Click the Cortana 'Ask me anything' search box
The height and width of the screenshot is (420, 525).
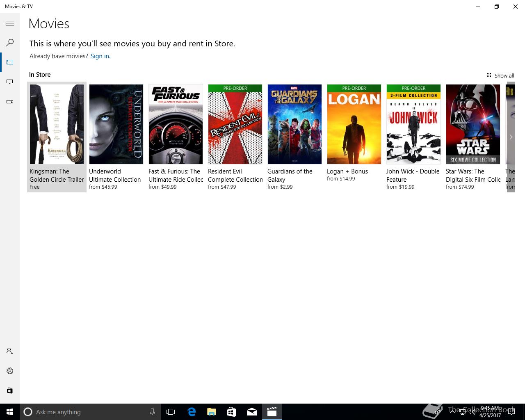pos(89,412)
